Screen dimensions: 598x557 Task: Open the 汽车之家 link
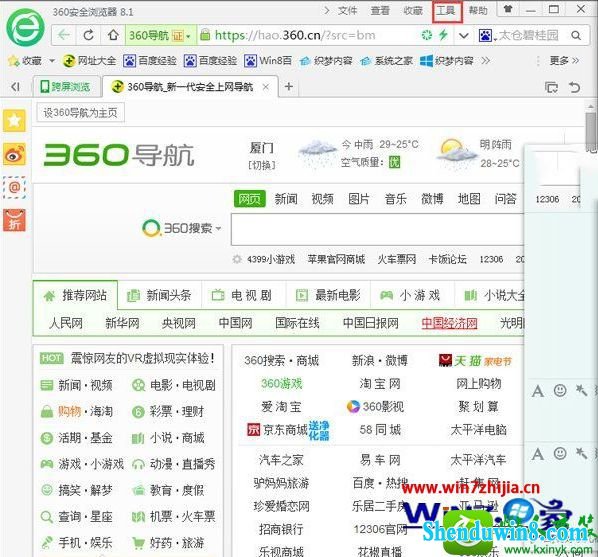(281, 460)
